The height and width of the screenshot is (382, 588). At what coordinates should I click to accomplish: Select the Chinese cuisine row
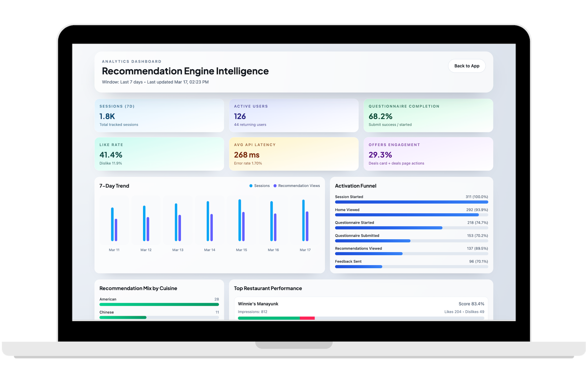(x=159, y=314)
